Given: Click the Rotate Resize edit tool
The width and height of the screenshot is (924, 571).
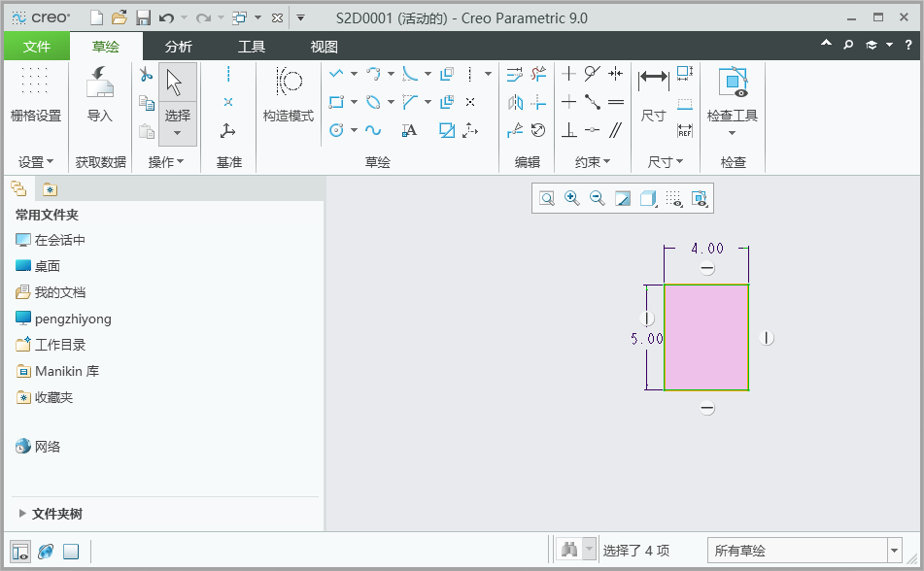Looking at the screenshot, I should tap(538, 130).
